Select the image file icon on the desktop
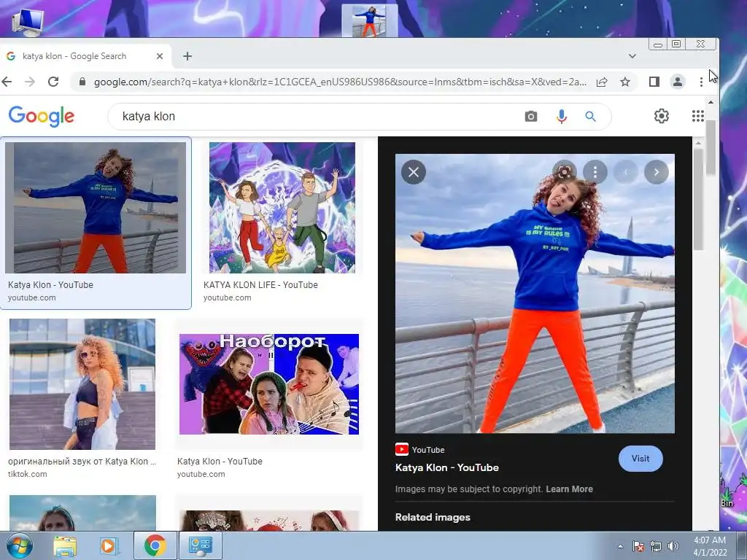 [369, 20]
